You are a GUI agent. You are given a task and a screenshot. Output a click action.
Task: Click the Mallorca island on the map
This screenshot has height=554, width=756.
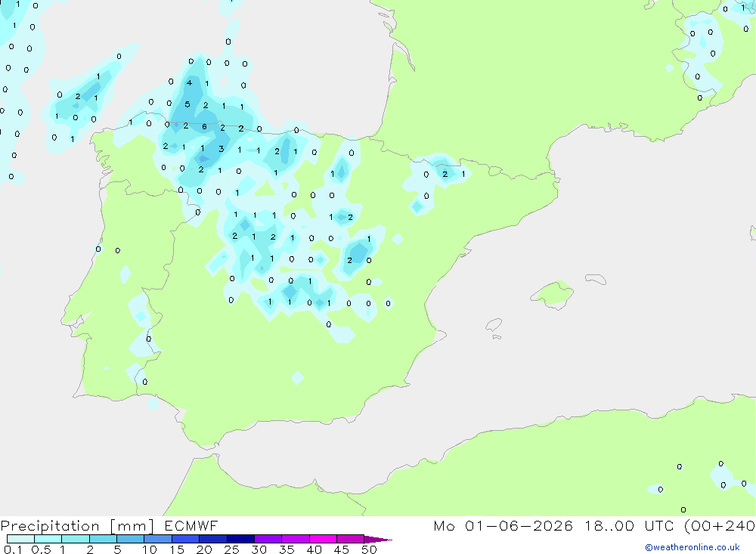click(553, 293)
